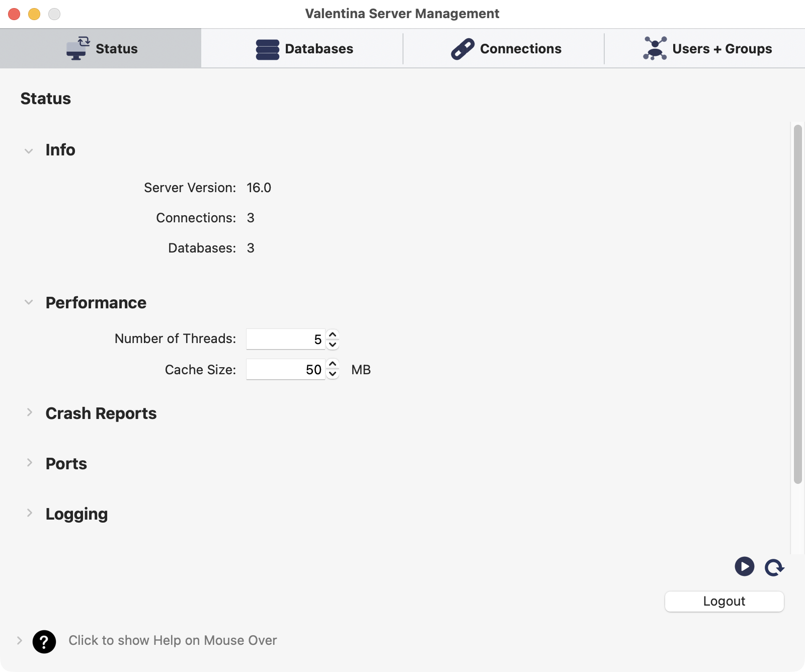Expand the Ports section
The image size is (805, 672).
click(29, 463)
